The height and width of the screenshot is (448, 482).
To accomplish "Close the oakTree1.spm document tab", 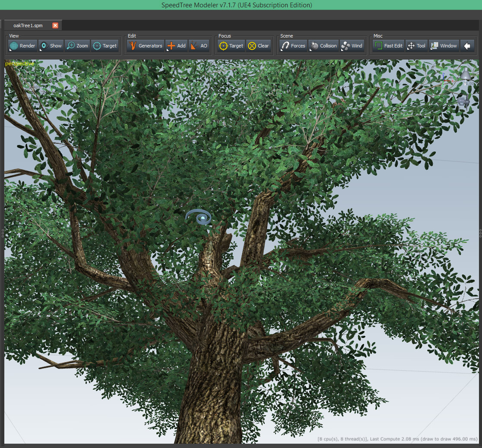I will click(x=55, y=25).
